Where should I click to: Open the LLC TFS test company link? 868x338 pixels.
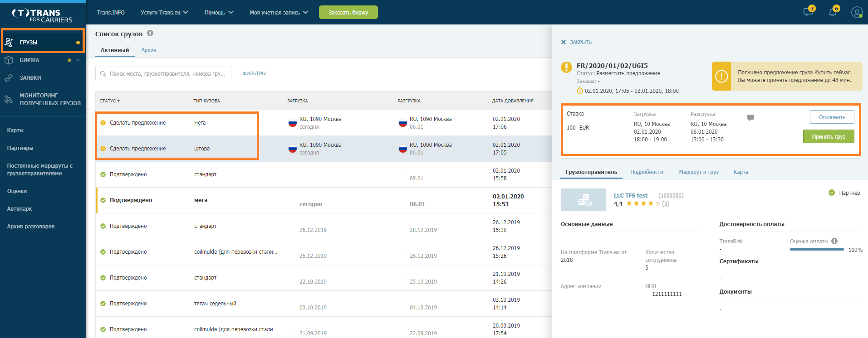[631, 195]
